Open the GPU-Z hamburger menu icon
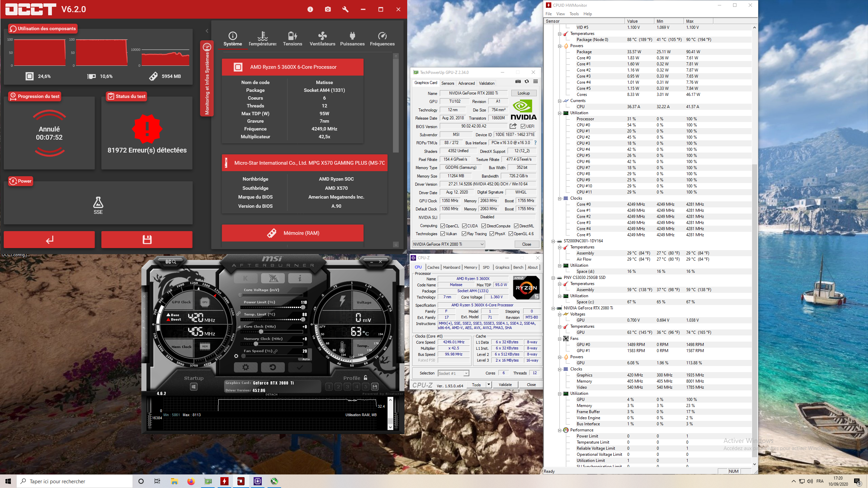 (535, 81)
